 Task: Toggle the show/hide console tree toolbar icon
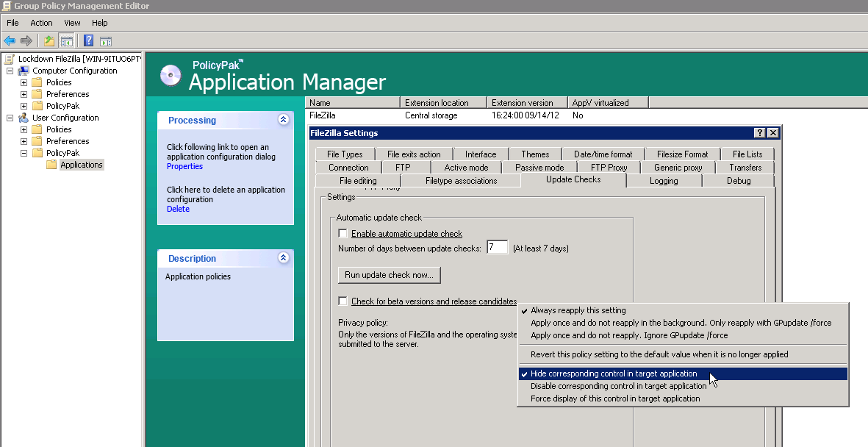point(67,41)
